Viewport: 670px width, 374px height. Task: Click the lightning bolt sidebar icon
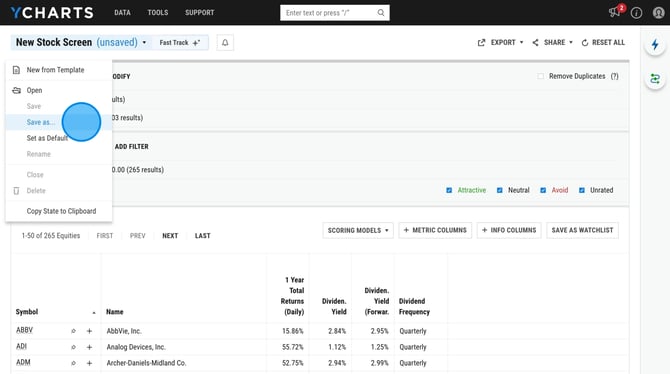pos(655,44)
